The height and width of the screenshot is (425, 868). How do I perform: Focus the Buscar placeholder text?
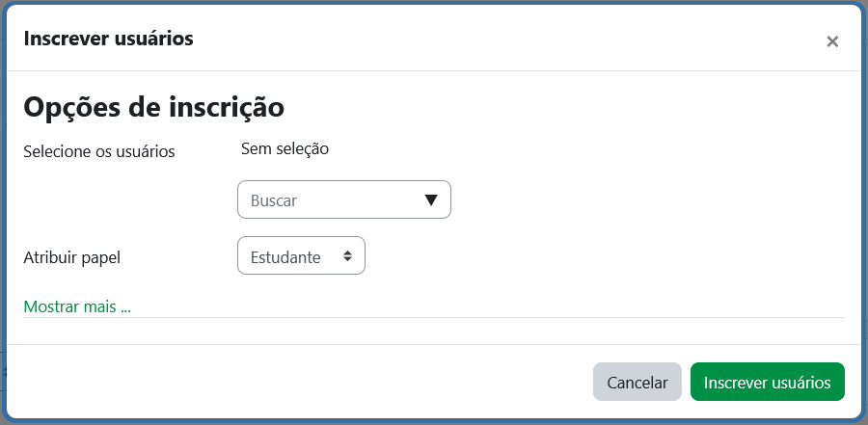point(274,200)
